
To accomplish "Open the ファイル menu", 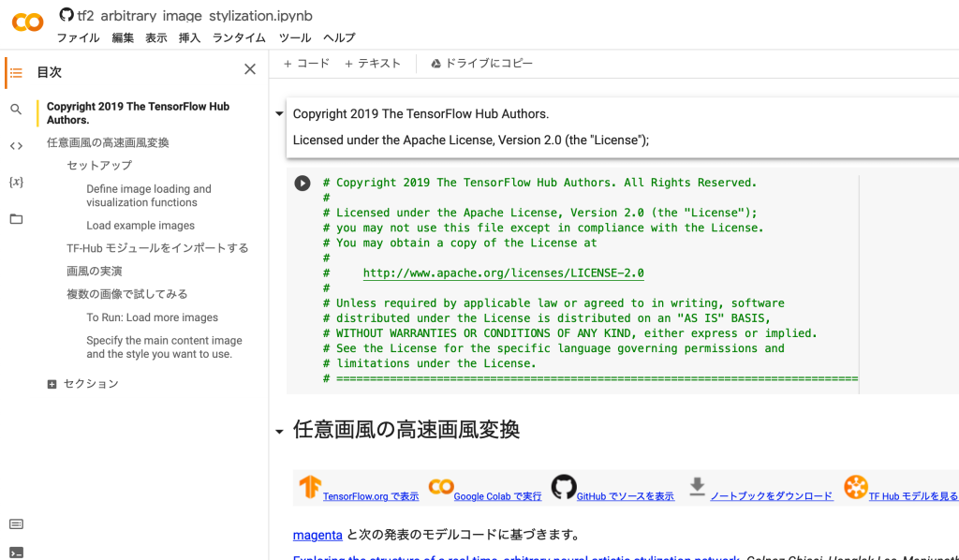I will coord(78,37).
